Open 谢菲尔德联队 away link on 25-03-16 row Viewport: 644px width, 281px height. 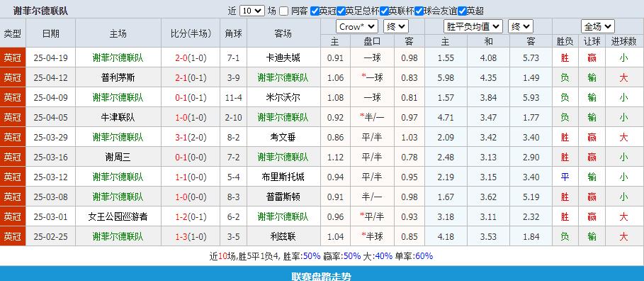[x=283, y=157]
